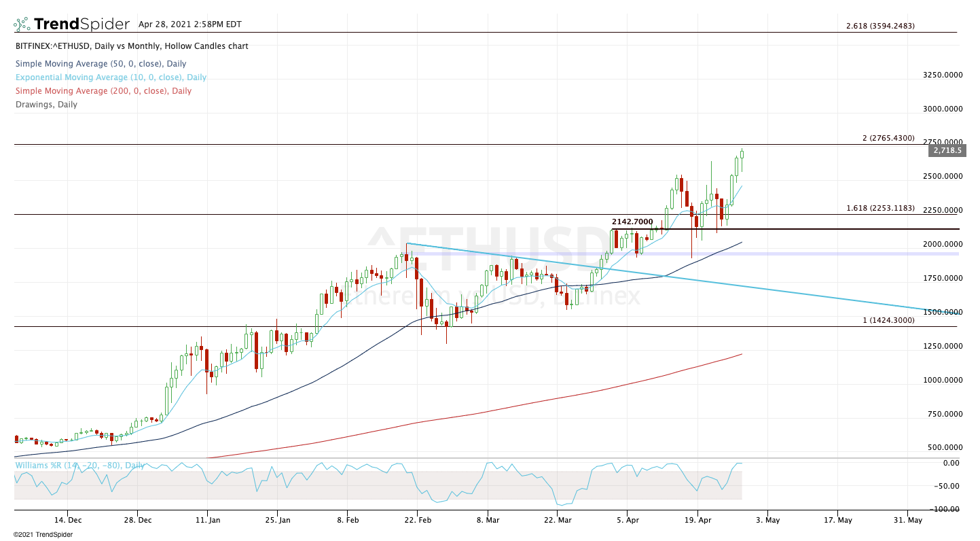Click the 28. Dec date axis label
The width and height of the screenshot is (980, 541).
pos(137,520)
